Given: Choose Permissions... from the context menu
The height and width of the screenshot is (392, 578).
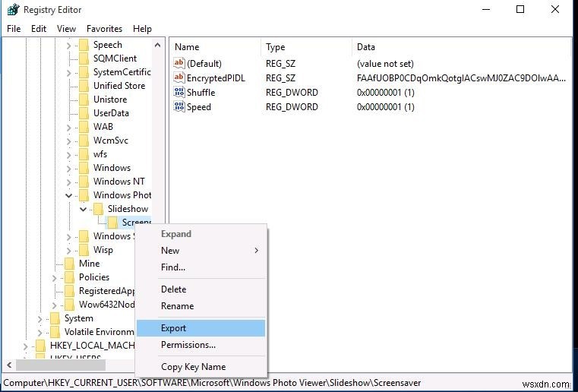Looking at the screenshot, I should pos(201,344).
